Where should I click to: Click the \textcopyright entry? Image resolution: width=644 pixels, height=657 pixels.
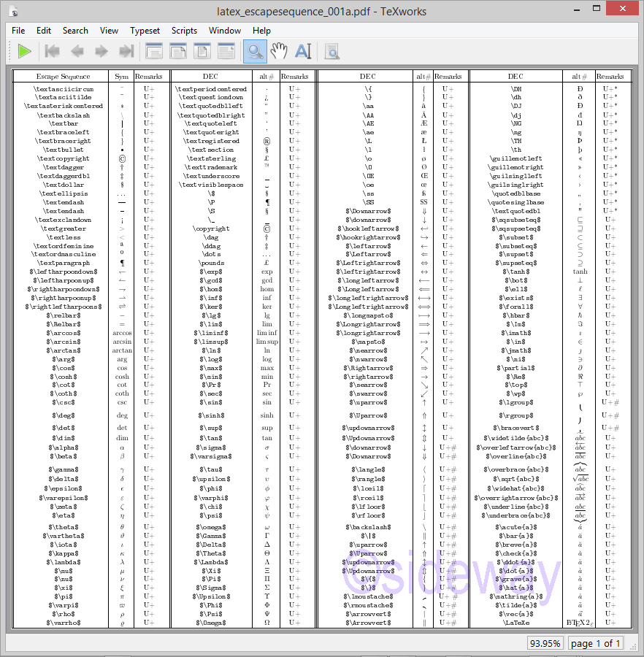point(64,158)
